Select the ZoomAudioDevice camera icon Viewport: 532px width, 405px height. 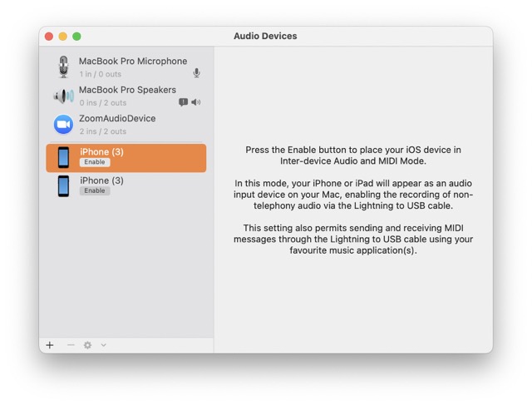[x=63, y=124]
